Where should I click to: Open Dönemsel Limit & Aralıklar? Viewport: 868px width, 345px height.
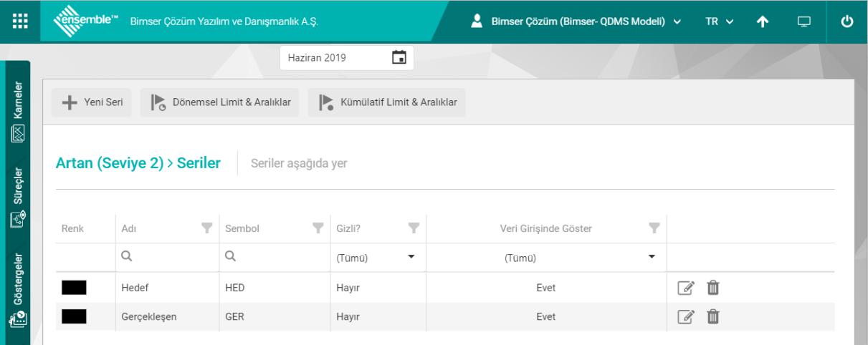point(221,102)
